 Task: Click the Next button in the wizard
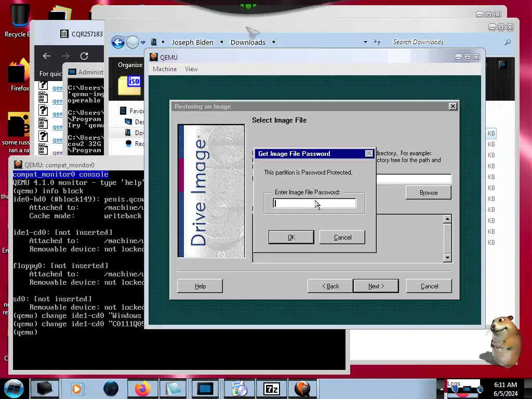click(376, 286)
